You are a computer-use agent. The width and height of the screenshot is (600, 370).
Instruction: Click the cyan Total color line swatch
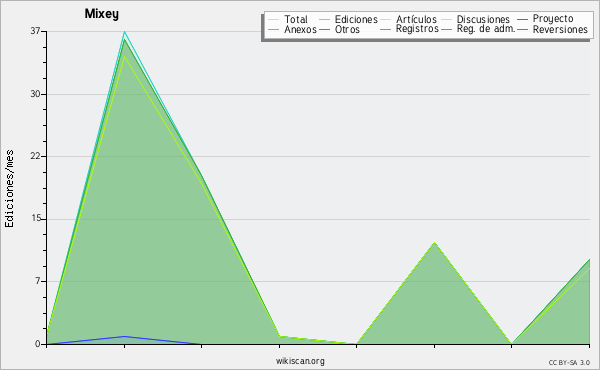(274, 19)
